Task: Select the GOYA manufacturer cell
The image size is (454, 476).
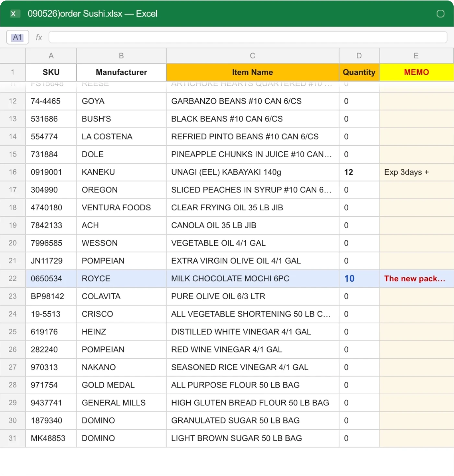Action: coord(122,101)
